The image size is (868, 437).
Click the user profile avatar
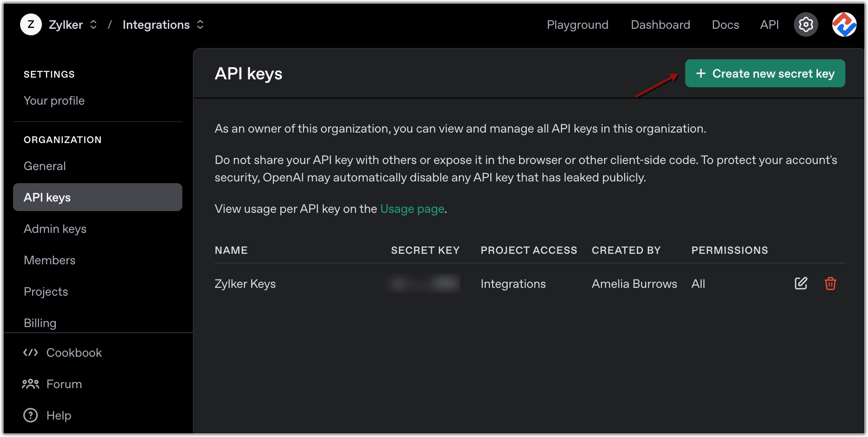[844, 24]
